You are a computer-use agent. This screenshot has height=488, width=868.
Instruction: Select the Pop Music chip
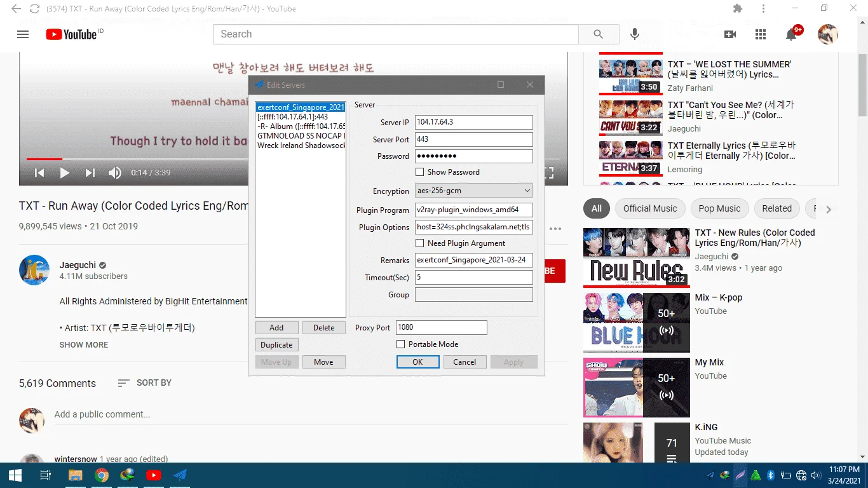click(719, 208)
